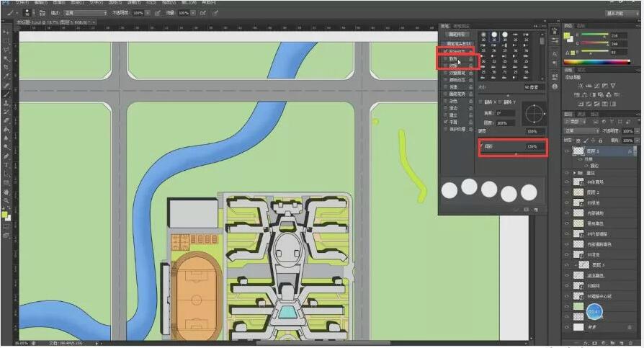Click the foreground color swatch in the toolbar
The width and height of the screenshot is (644, 348).
(x=5, y=214)
